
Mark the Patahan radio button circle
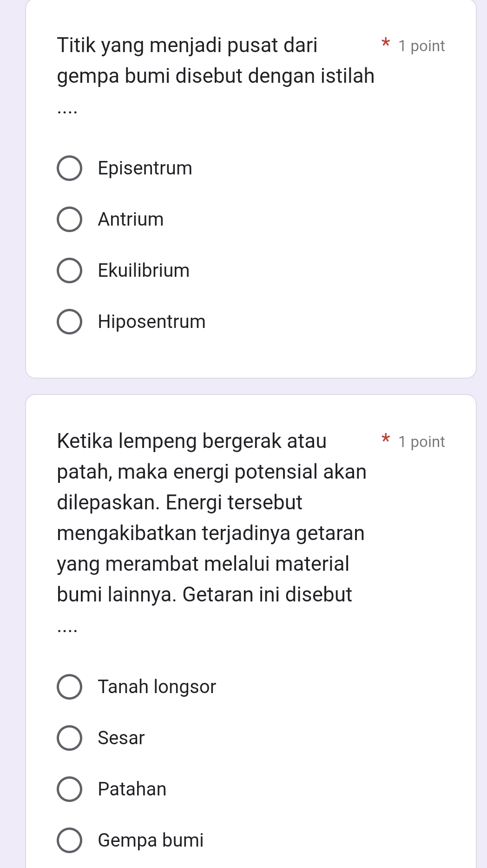tap(69, 789)
